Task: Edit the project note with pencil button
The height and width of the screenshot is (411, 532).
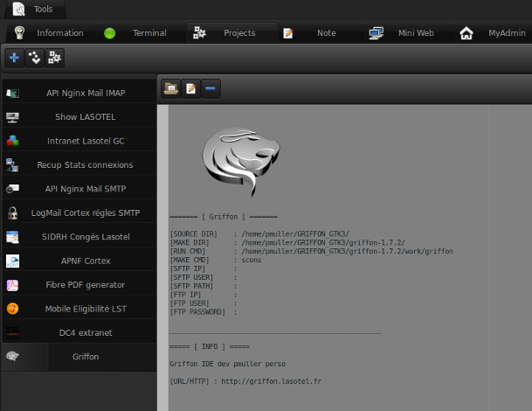Action: coord(190,88)
